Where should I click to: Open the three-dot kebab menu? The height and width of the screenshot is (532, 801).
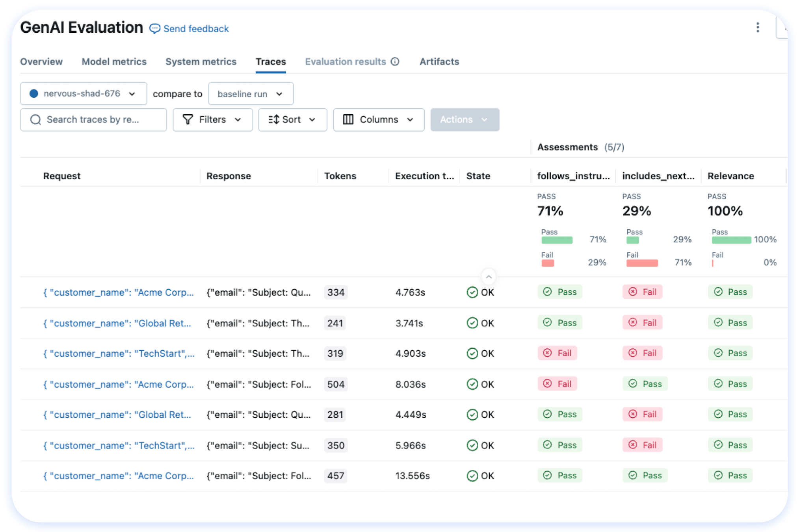(x=757, y=27)
